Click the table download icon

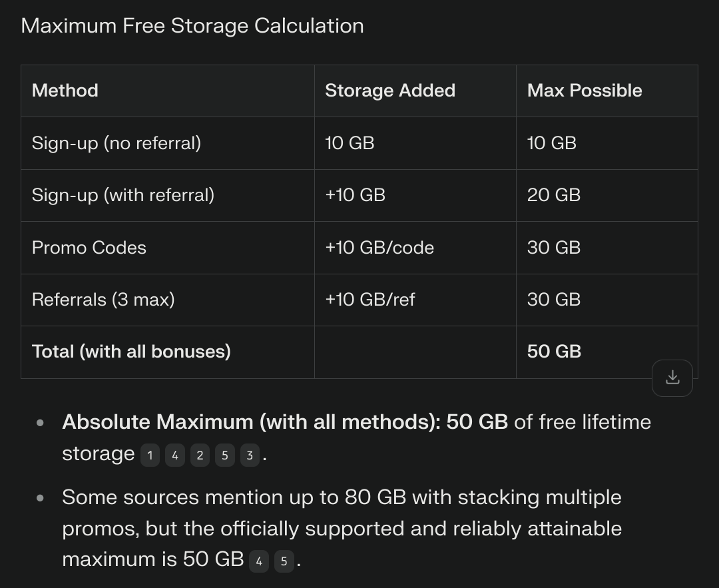click(x=672, y=378)
